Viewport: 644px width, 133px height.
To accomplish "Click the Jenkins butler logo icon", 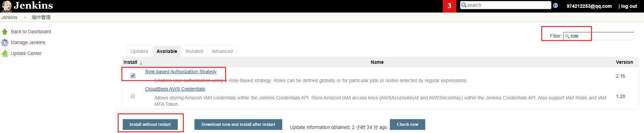I will pyautogui.click(x=6, y=6).
